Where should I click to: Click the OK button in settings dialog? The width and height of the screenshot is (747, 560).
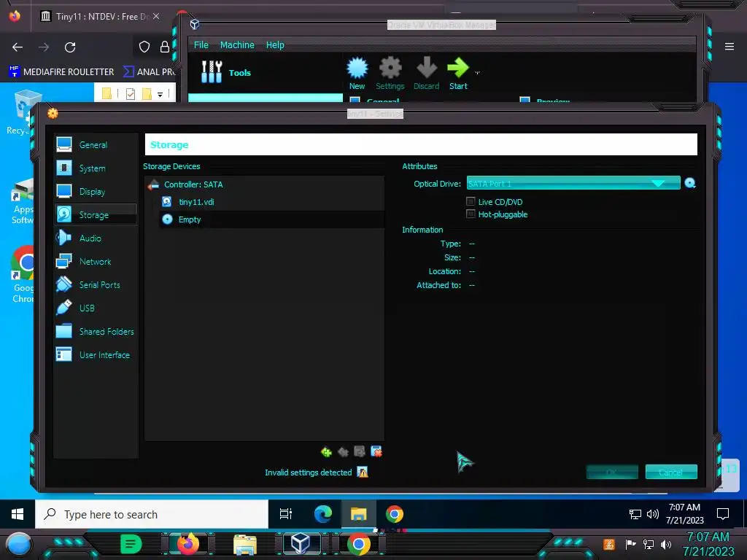point(612,472)
